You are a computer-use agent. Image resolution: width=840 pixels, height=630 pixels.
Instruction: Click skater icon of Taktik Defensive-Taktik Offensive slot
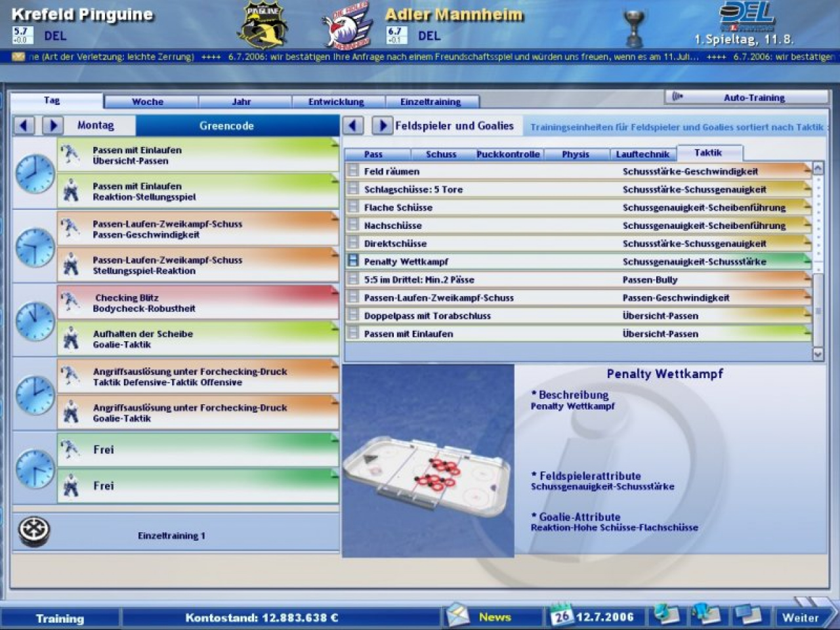point(70,377)
